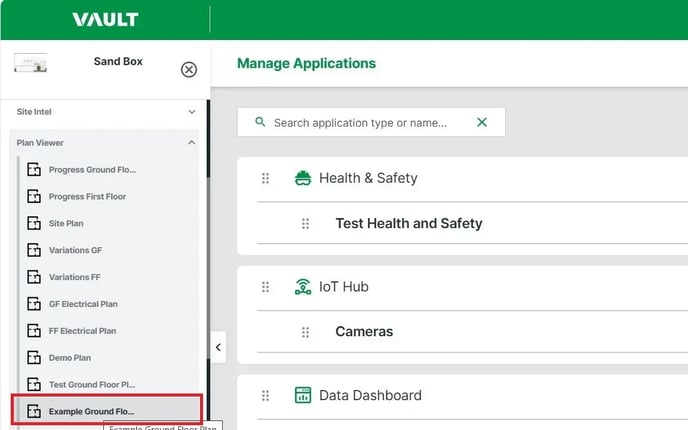The height and width of the screenshot is (430, 688).
Task: Open Example Ground Floor Plan item
Action: tap(91, 411)
